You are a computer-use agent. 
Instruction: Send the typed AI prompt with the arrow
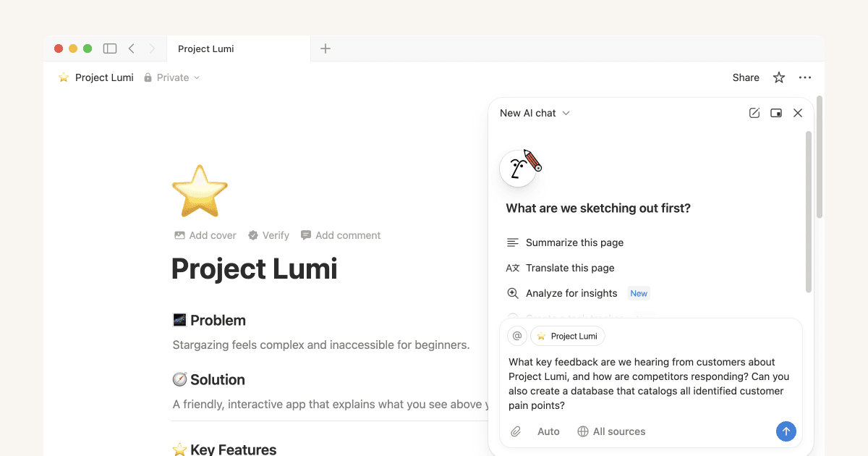786,431
